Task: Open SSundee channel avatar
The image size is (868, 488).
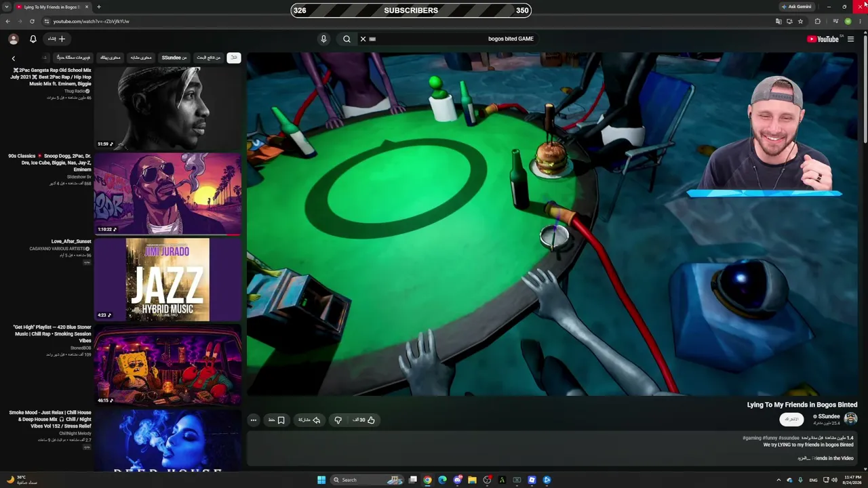Action: click(x=850, y=419)
